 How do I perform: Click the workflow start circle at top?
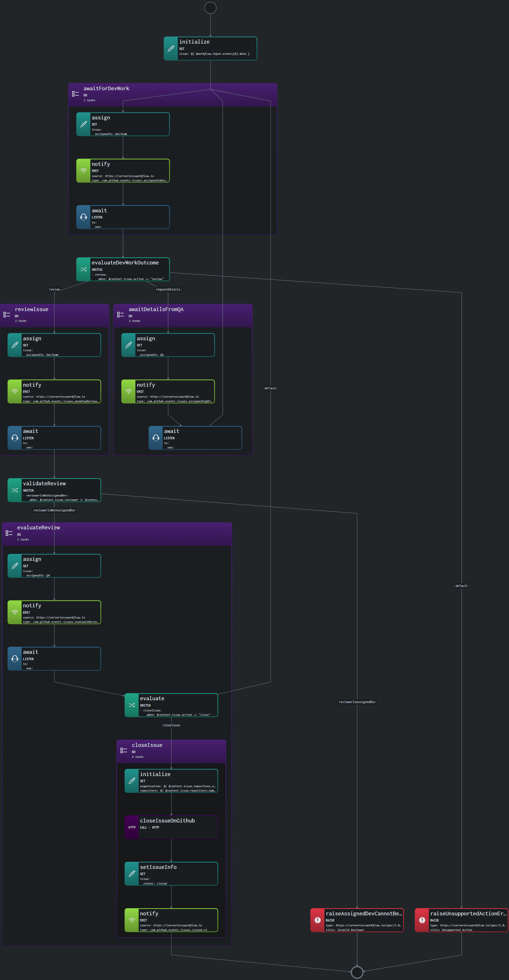[x=211, y=8]
